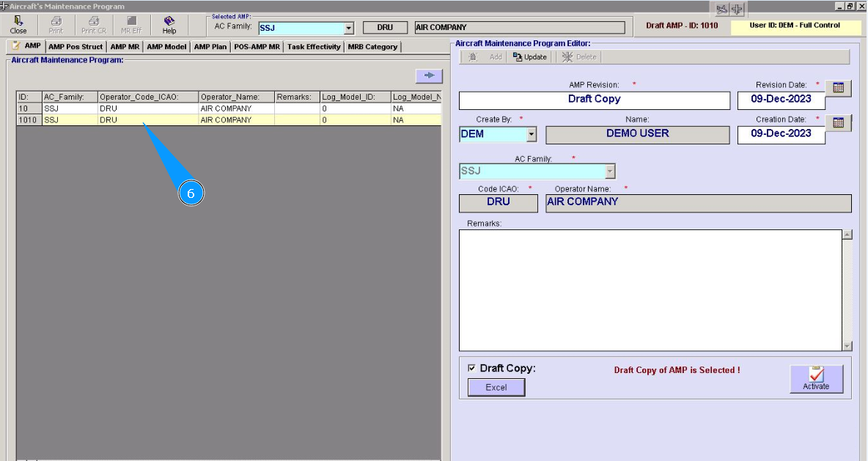Click the Remarks column header
The width and height of the screenshot is (868, 461).
coord(297,97)
